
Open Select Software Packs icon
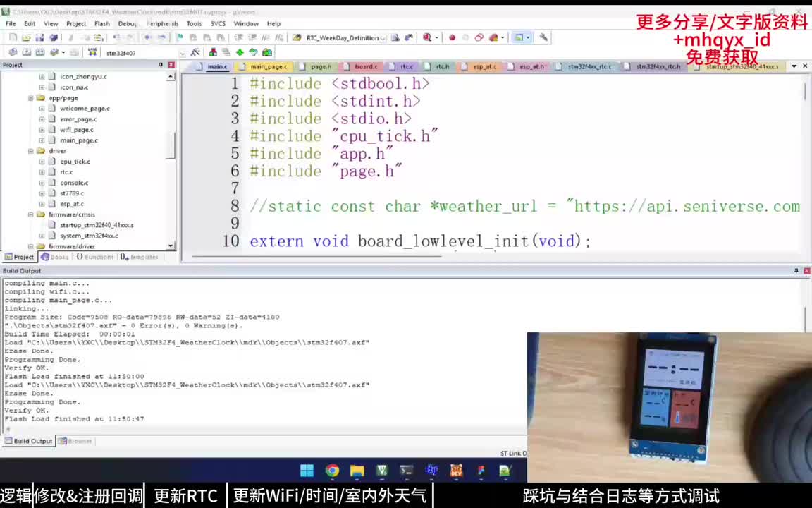pos(253,52)
